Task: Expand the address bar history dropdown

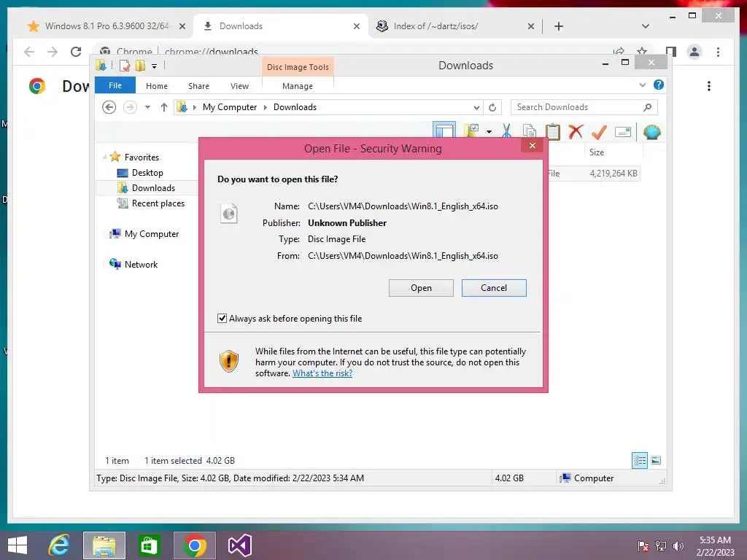Action: (476, 107)
